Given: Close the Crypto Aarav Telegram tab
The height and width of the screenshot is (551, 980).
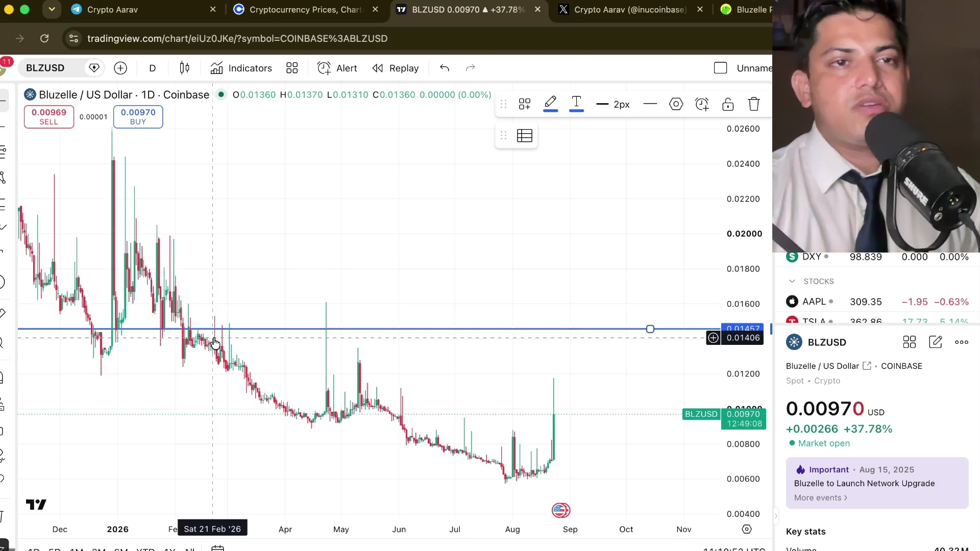Looking at the screenshot, I should (213, 10).
